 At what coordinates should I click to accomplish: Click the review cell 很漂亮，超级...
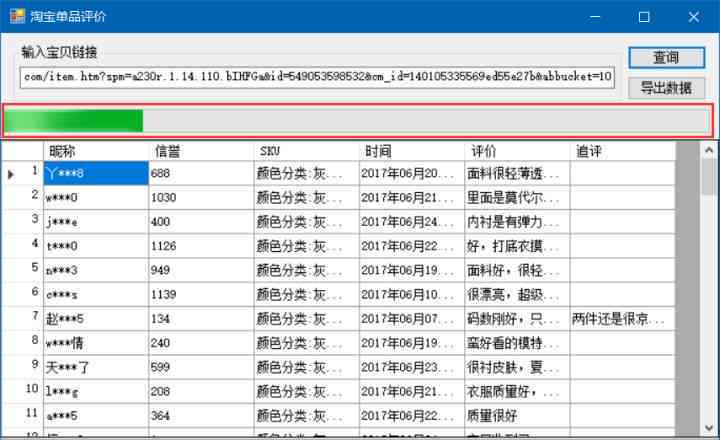[x=517, y=295]
